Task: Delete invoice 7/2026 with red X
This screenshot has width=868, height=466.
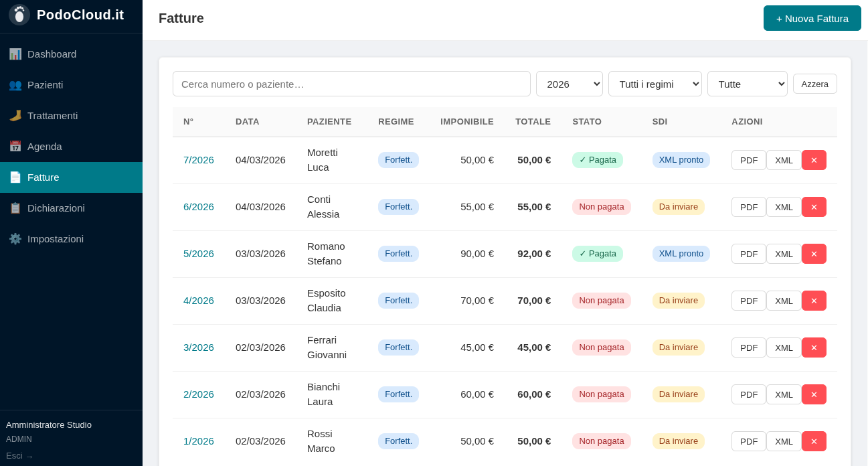Action: point(814,160)
